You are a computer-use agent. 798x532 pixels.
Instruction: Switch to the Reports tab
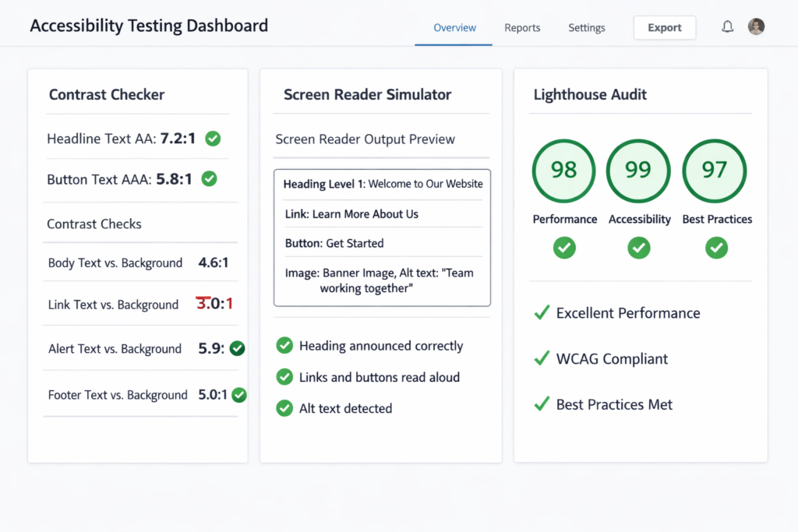(522, 28)
